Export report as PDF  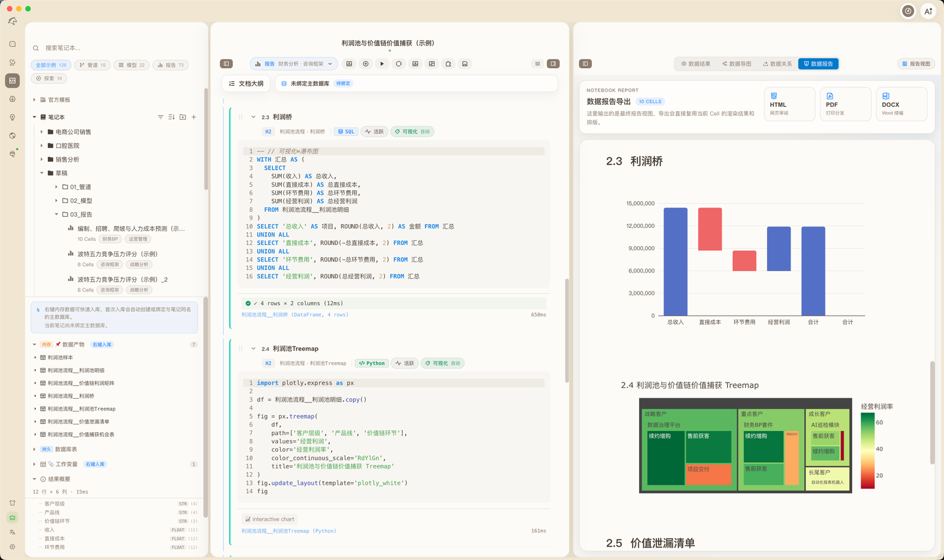click(x=846, y=104)
